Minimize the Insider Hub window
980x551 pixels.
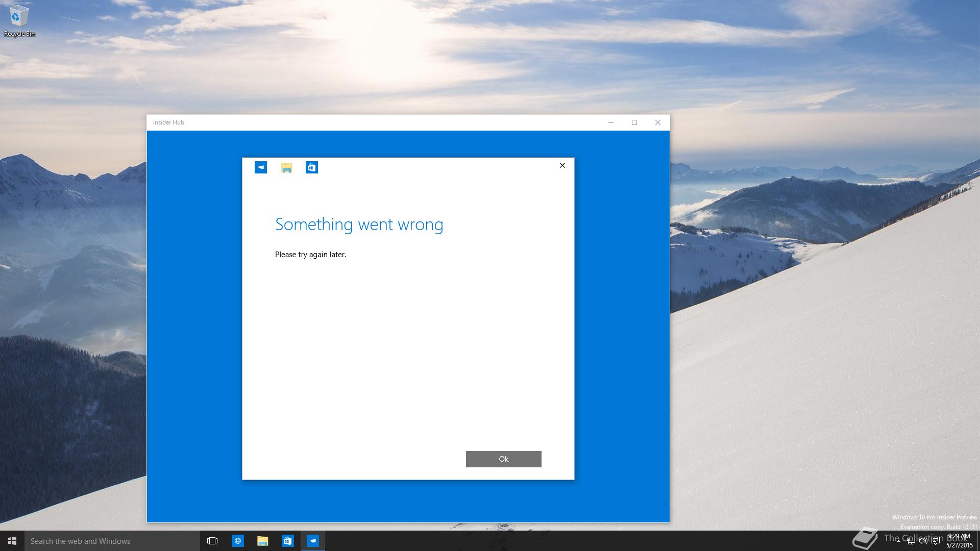611,122
